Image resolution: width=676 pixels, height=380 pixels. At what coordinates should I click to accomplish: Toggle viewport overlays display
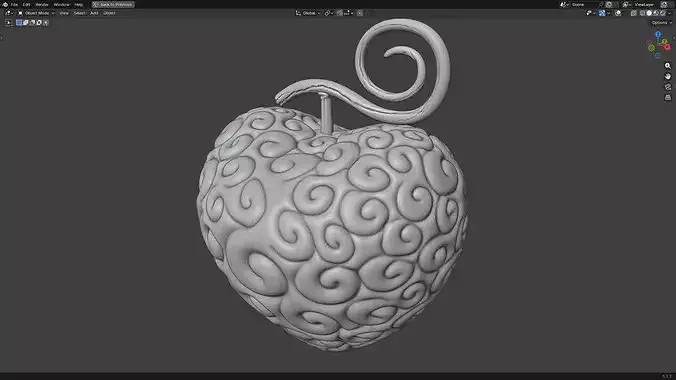[x=618, y=13]
